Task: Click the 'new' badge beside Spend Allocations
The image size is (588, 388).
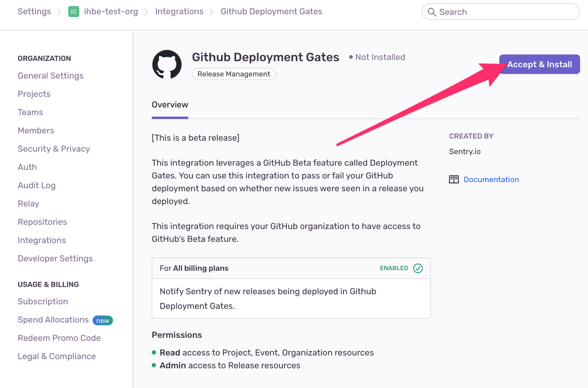Action: (x=103, y=320)
